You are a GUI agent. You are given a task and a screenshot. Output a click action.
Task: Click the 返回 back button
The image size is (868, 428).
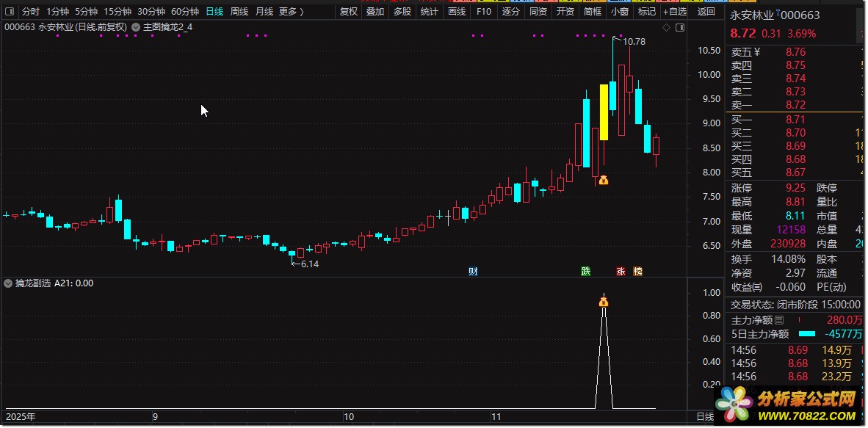706,12
